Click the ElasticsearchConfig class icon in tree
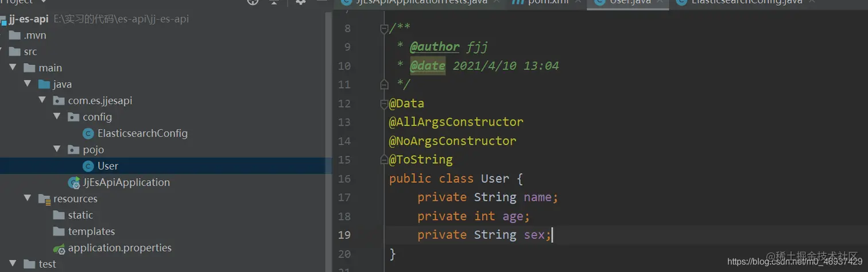Screen dimensions: 868x272 coord(88,134)
